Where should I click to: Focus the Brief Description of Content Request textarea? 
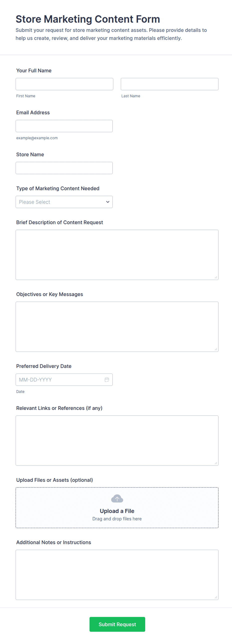(x=117, y=255)
